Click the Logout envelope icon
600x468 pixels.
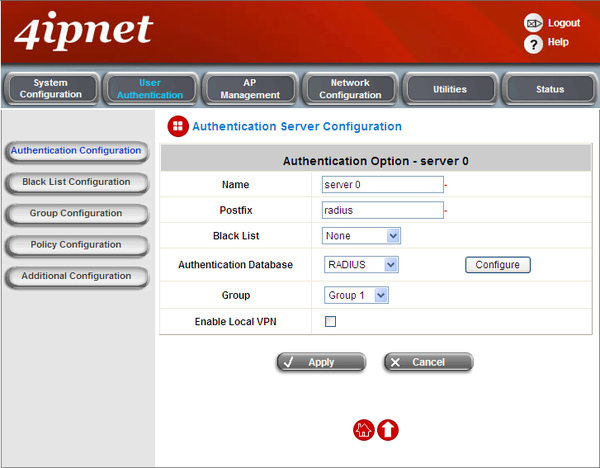(533, 23)
